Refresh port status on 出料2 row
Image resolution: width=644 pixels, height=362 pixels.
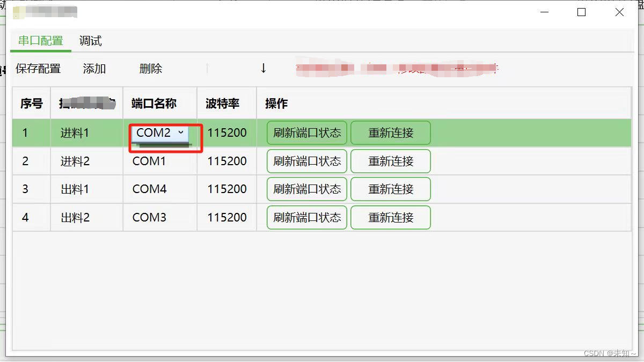[x=306, y=217]
